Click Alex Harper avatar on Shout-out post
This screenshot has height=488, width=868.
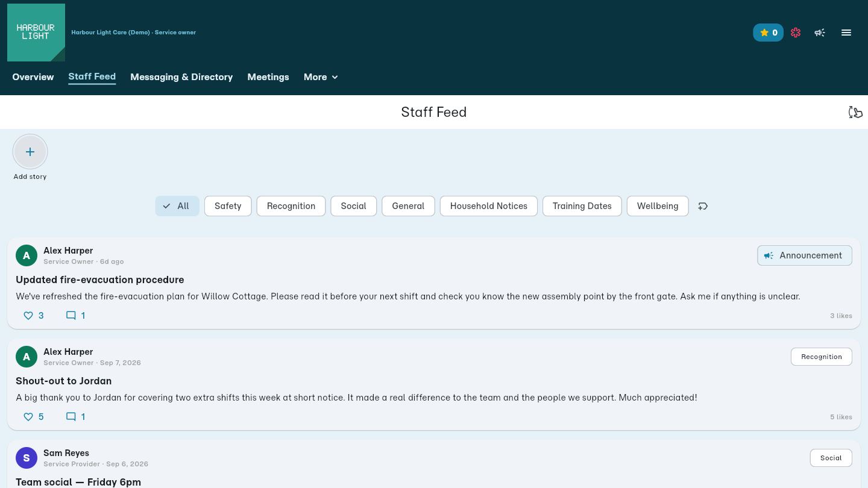27,357
